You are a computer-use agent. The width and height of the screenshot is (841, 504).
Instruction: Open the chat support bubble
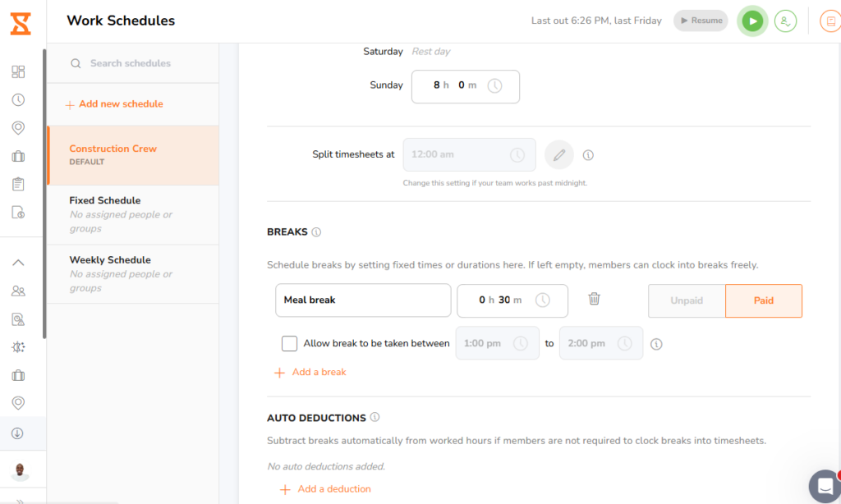coord(825,486)
